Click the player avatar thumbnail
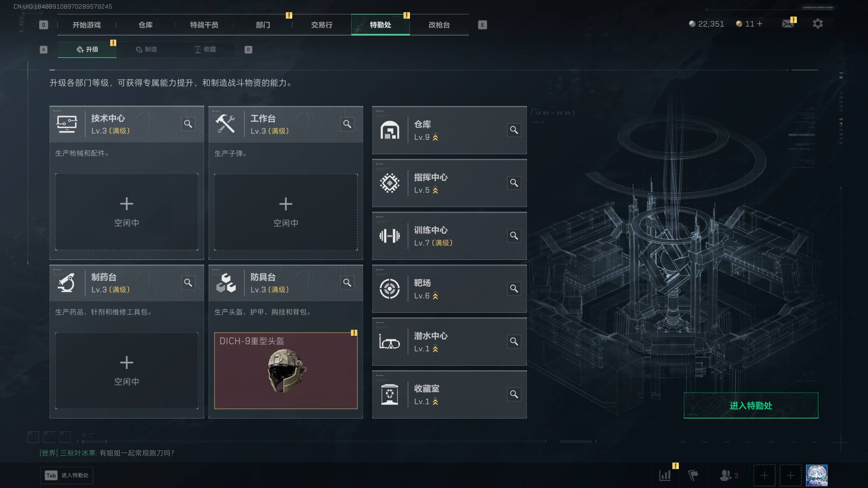The height and width of the screenshot is (488, 868). (816, 475)
